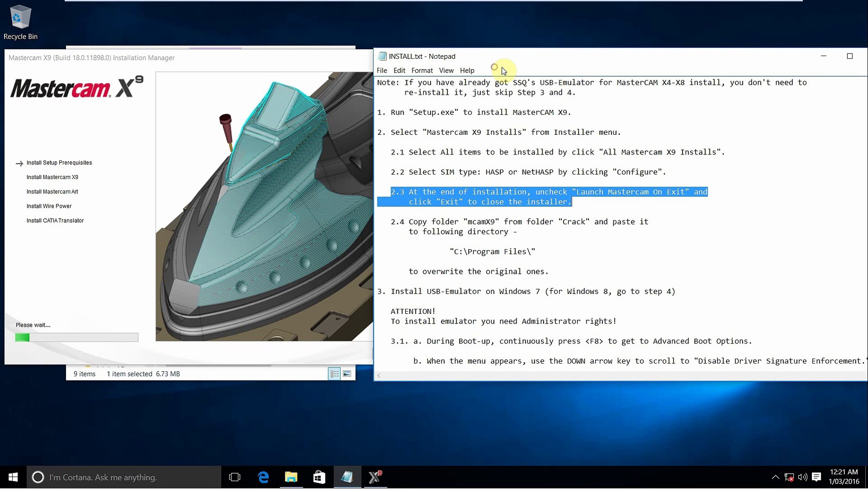The image size is (868, 492).
Task: Minimize the Notepad window
Action: [x=823, y=56]
